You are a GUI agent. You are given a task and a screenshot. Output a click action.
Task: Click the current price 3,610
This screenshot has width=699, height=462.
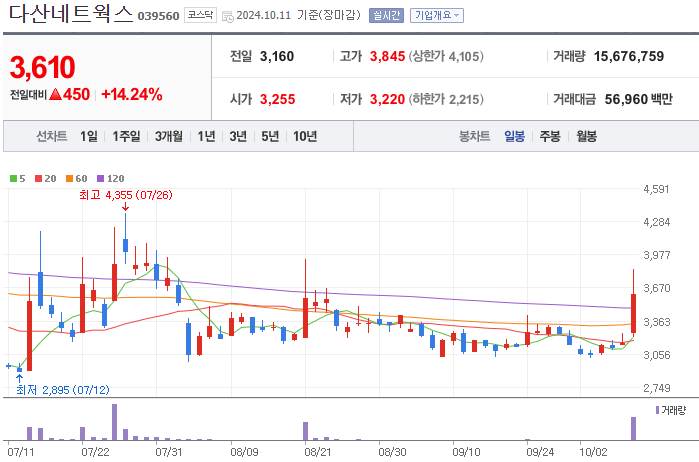tap(42, 67)
